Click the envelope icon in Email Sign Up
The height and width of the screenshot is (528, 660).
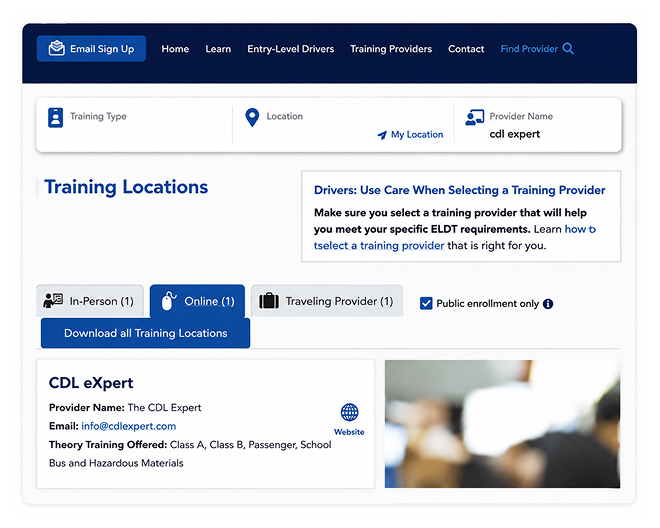(56, 48)
